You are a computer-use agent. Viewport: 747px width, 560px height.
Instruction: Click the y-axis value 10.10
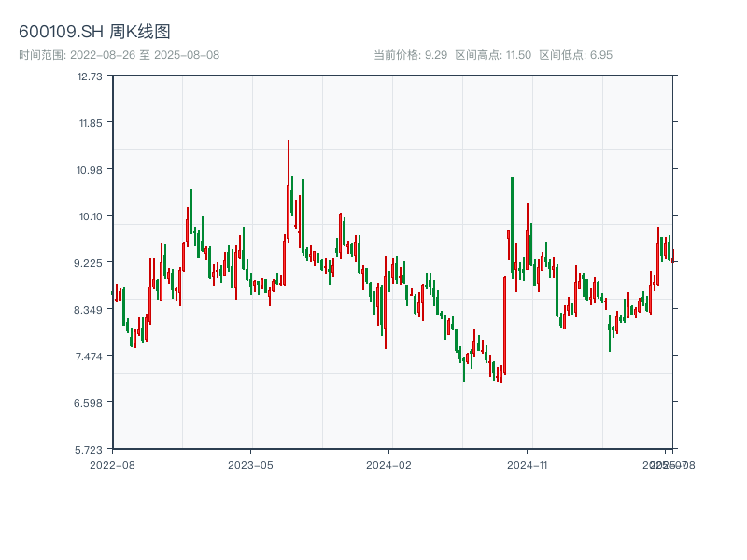click(91, 217)
